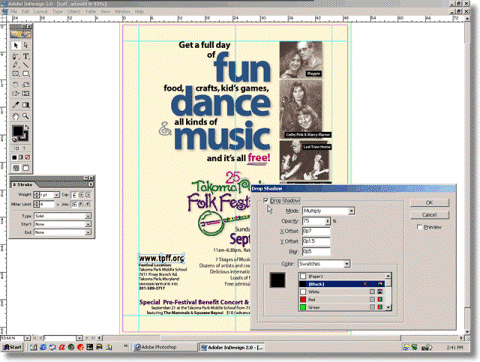Select the Line tool

26,65
